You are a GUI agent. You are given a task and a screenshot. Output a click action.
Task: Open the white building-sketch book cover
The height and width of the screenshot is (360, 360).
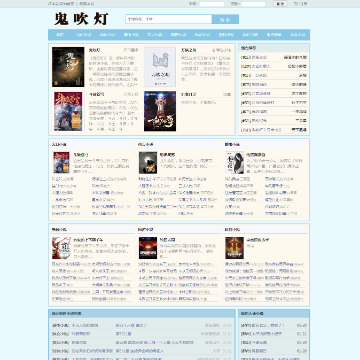click(160, 67)
